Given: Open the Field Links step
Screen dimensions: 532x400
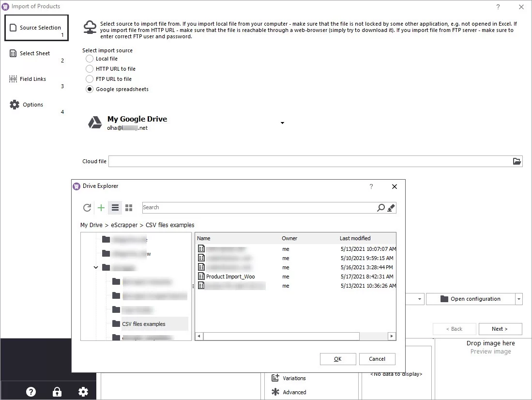Looking at the screenshot, I should click(x=33, y=79).
